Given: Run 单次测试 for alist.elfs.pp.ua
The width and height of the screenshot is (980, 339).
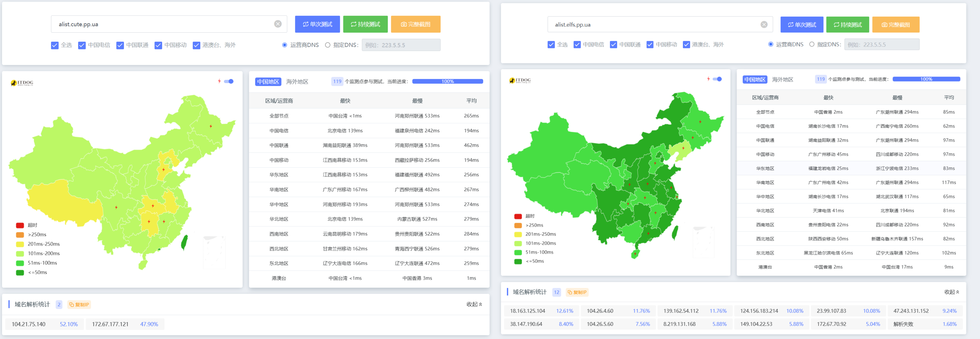Looking at the screenshot, I should point(802,25).
